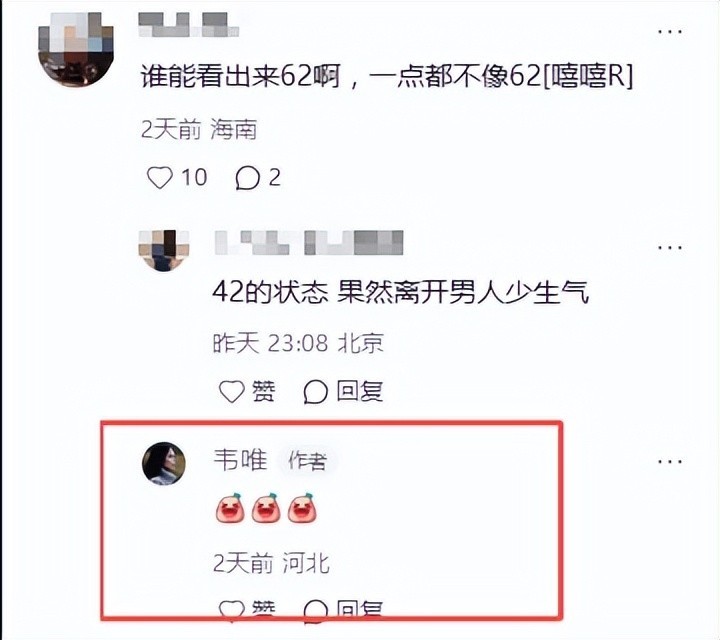The height and width of the screenshot is (640, 720).
Task: Open 韦唯's profile picture
Action: pyautogui.click(x=164, y=463)
